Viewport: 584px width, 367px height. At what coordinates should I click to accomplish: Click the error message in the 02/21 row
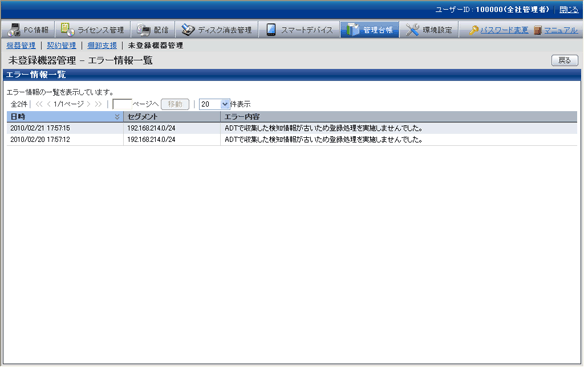pyautogui.click(x=324, y=128)
